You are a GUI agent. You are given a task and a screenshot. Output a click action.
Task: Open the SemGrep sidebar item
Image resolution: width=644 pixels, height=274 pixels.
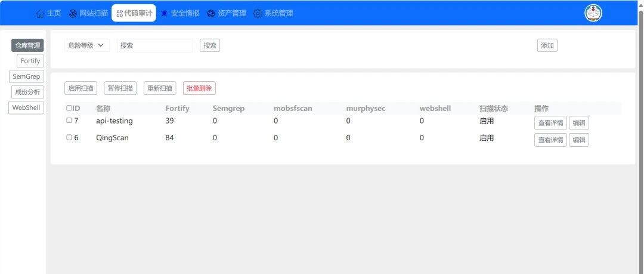26,76
